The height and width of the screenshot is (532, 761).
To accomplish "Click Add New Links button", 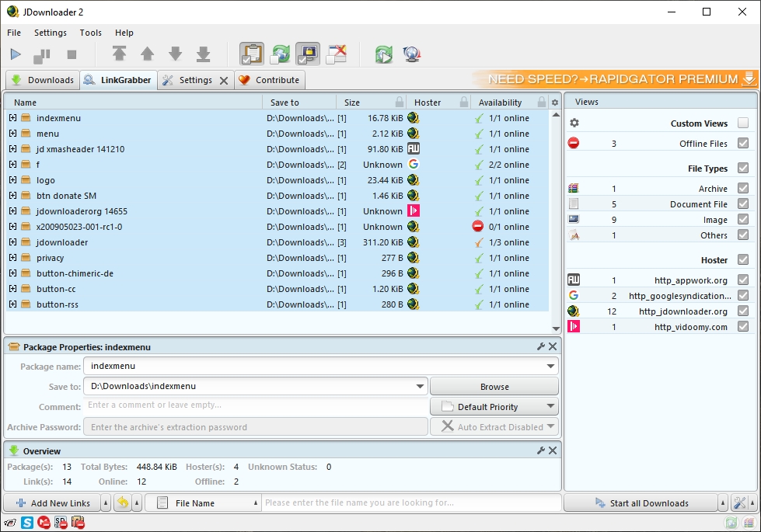I will [52, 503].
